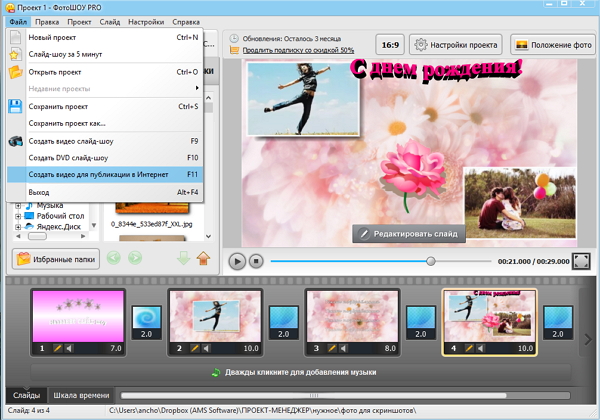
Task: Select slide 1 thumbnail in the timeline
Action: click(77, 314)
